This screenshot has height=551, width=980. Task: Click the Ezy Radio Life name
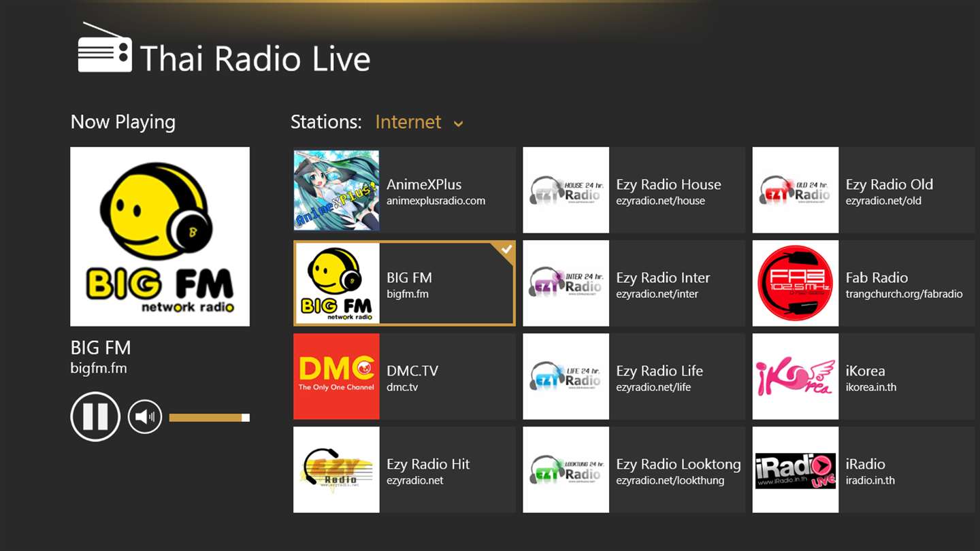(x=659, y=371)
